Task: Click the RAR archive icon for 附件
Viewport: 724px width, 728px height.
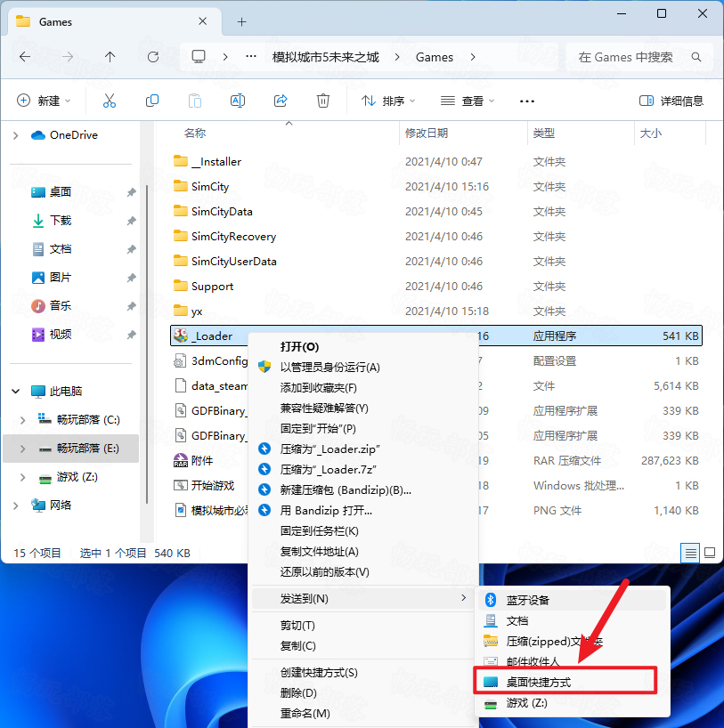Action: (x=180, y=460)
